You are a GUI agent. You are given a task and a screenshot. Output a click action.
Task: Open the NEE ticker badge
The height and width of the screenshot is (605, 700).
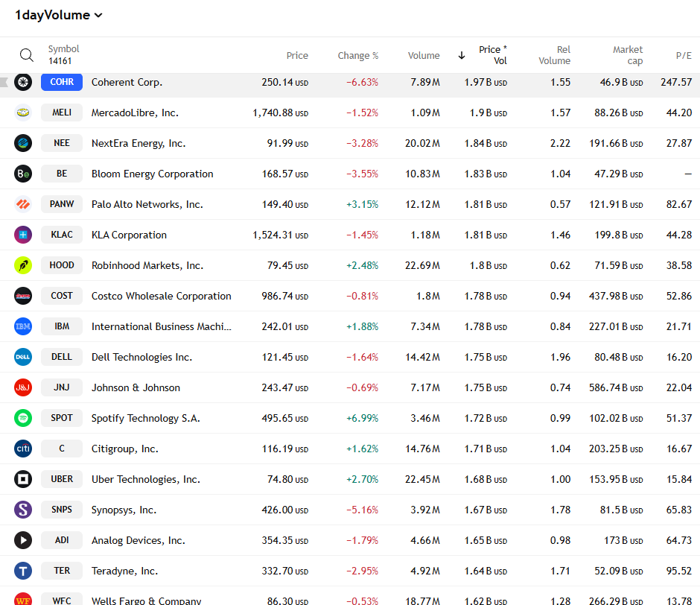coord(62,143)
